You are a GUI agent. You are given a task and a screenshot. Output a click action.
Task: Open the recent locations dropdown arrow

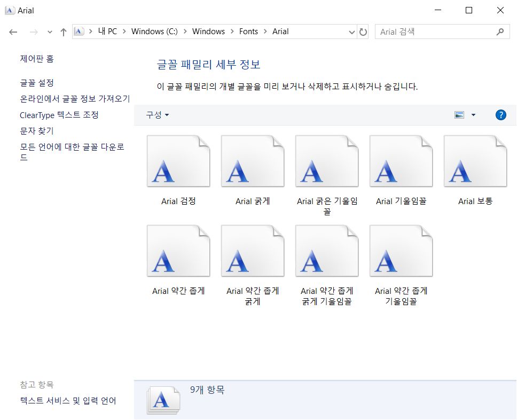point(50,32)
